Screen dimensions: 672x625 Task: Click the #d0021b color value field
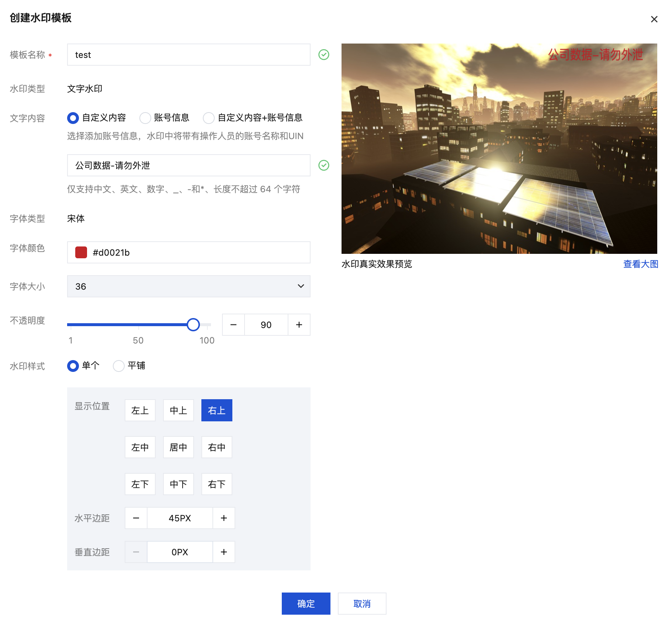188,252
